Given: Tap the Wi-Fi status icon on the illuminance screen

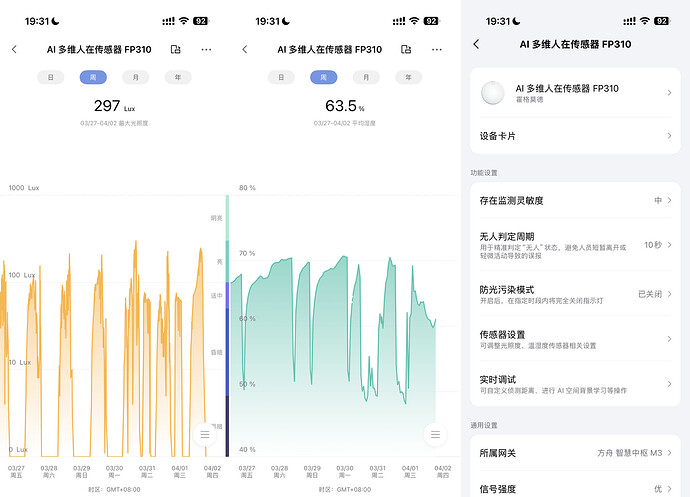Looking at the screenshot, I should tap(184, 21).
